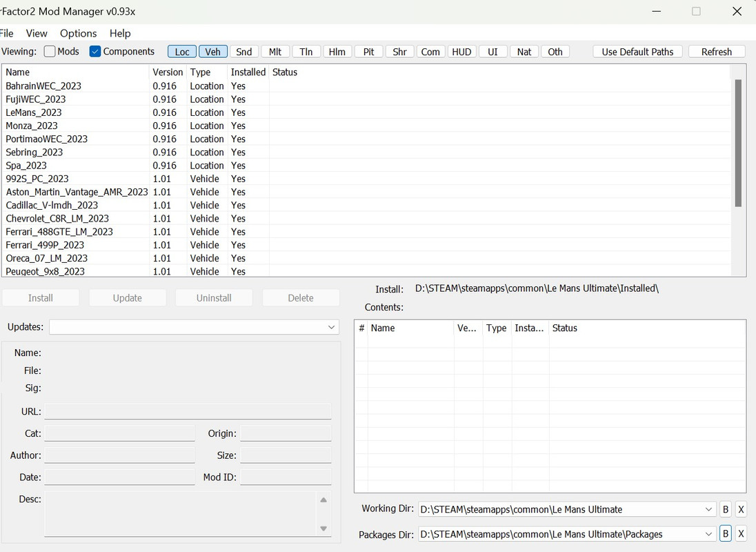The width and height of the screenshot is (756, 552).
Task: Toggle the UI filter button
Action: coord(493,52)
